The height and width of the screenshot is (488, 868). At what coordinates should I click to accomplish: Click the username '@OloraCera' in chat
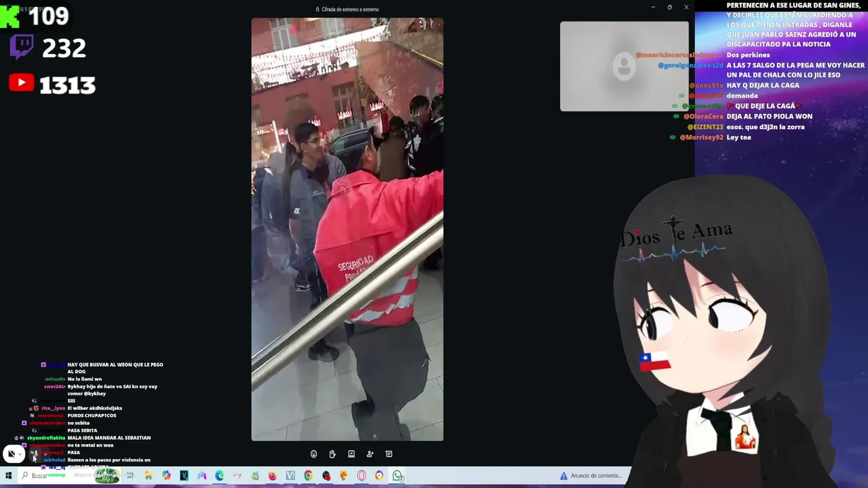click(x=703, y=117)
